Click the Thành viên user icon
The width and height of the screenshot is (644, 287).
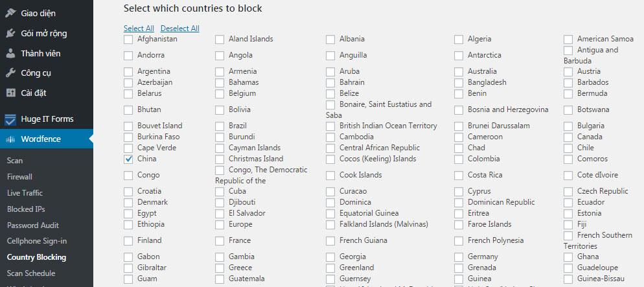pyautogui.click(x=10, y=53)
